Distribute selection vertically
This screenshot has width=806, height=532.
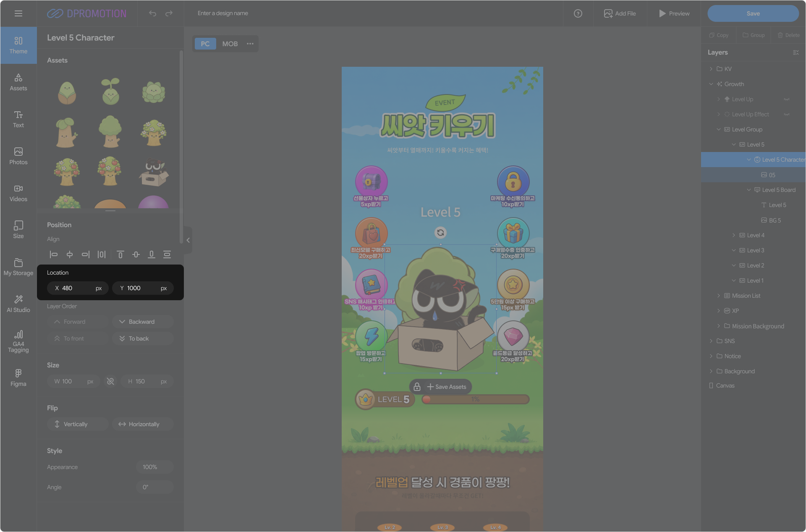(167, 254)
